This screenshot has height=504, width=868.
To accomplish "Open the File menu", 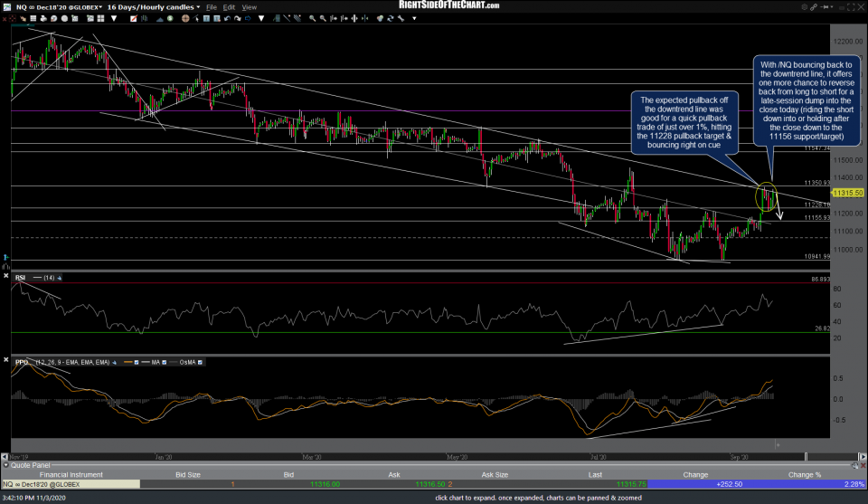I will click(212, 7).
